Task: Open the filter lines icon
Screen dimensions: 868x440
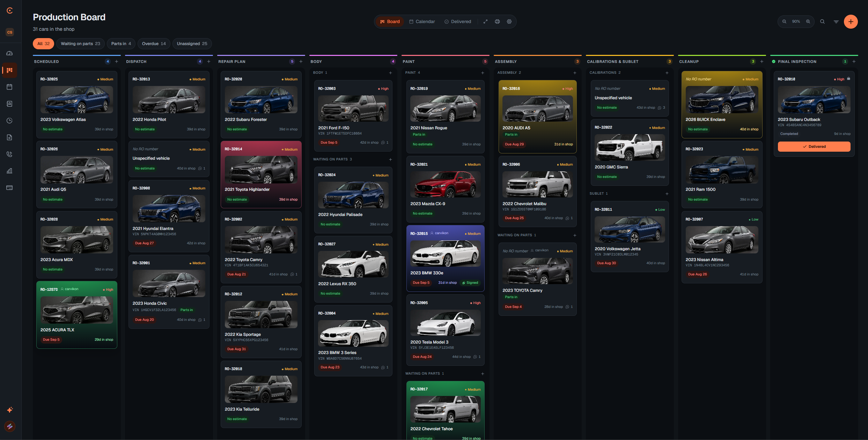Action: coord(836,22)
